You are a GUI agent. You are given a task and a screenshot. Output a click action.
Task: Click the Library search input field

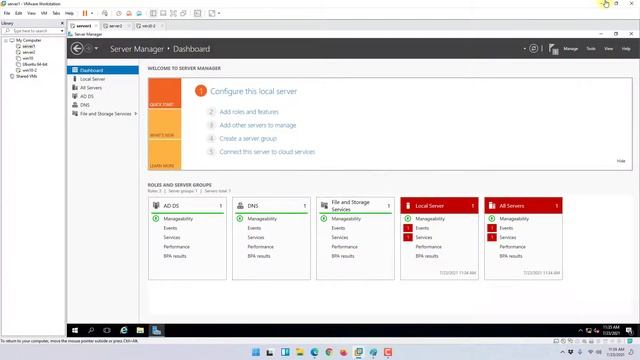tap(33, 31)
